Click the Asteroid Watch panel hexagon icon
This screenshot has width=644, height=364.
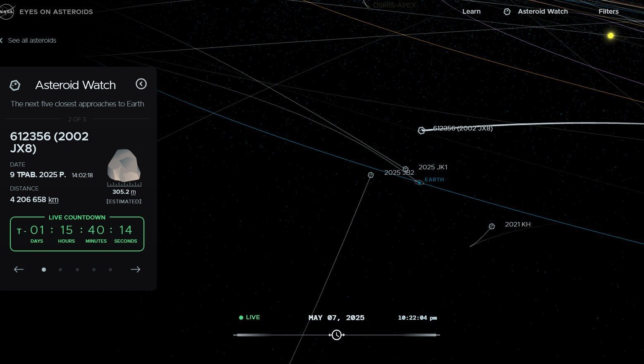click(x=15, y=85)
